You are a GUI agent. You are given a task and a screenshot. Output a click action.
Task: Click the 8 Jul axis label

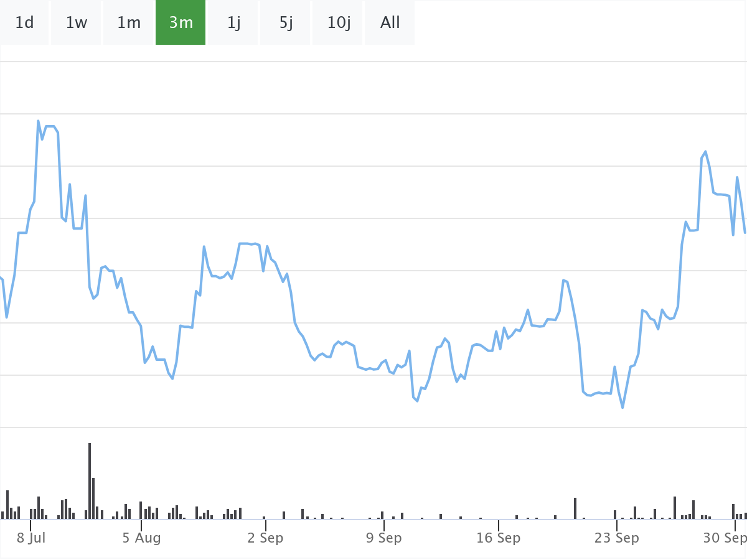31,538
